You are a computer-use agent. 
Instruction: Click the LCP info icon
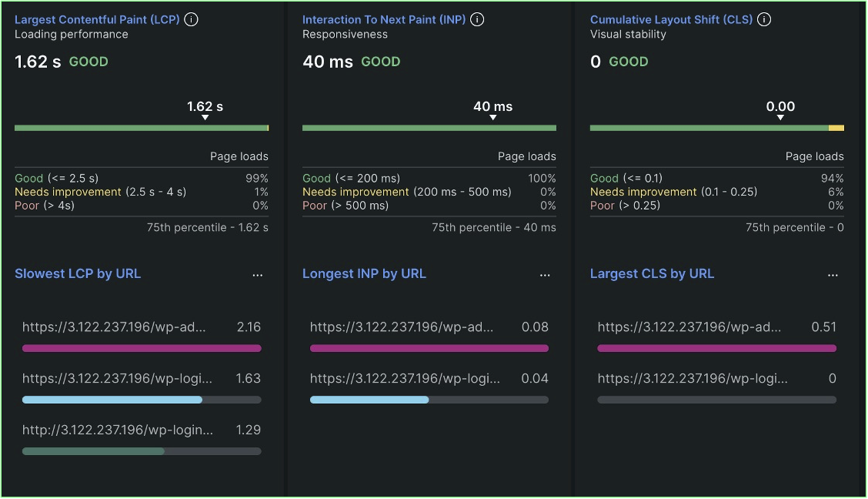point(191,19)
